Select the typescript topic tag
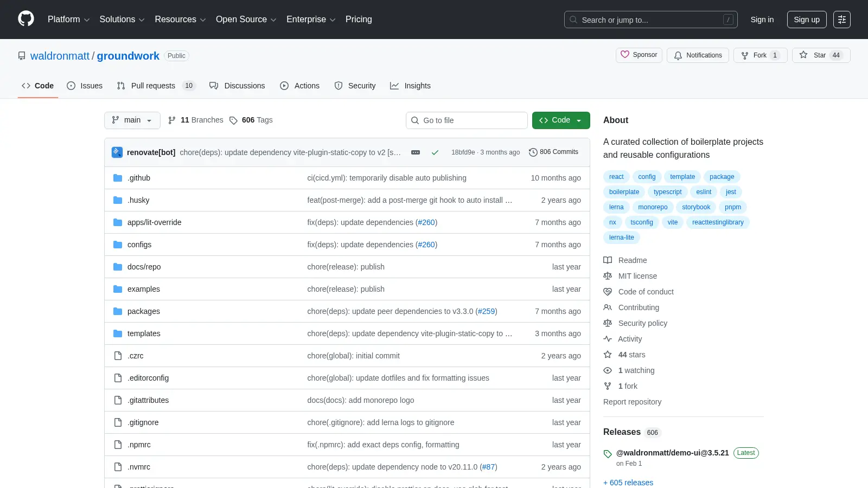Viewport: 868px width, 488px height. pos(667,192)
